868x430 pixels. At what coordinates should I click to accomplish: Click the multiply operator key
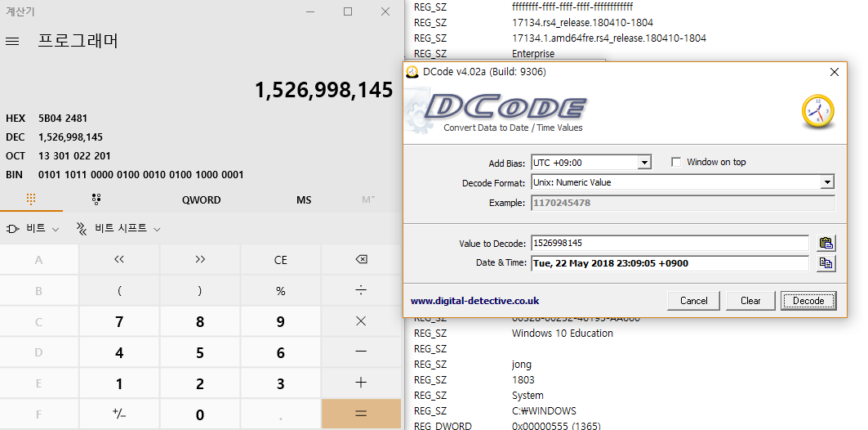[x=361, y=321]
